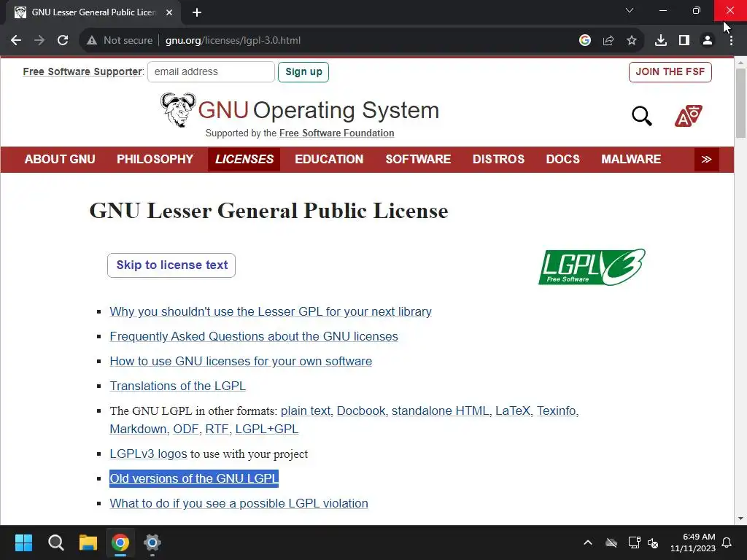Open the LGPLv3 logos link
Image resolution: width=747 pixels, height=560 pixels.
click(148, 454)
